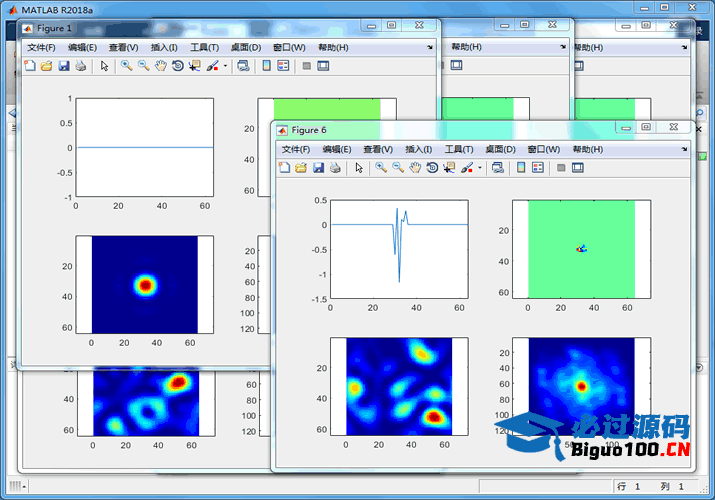This screenshot has width=715, height=500.
Task: Click the Link Plot icon in Figure 6
Action: tap(497, 168)
